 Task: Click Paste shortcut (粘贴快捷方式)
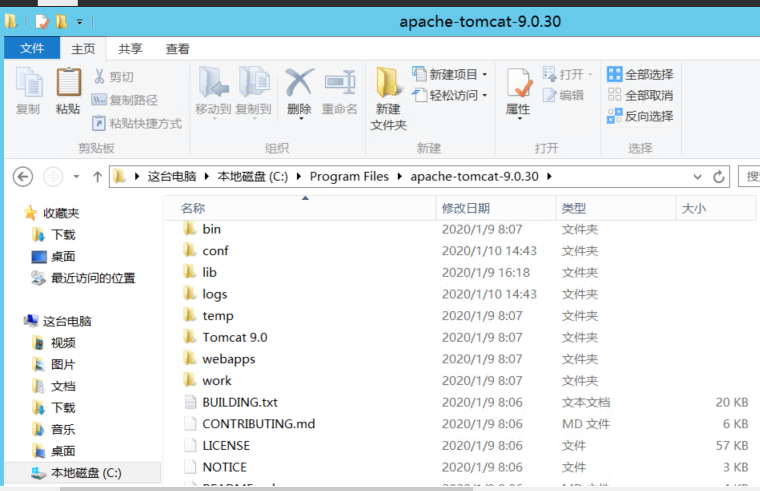click(x=137, y=123)
